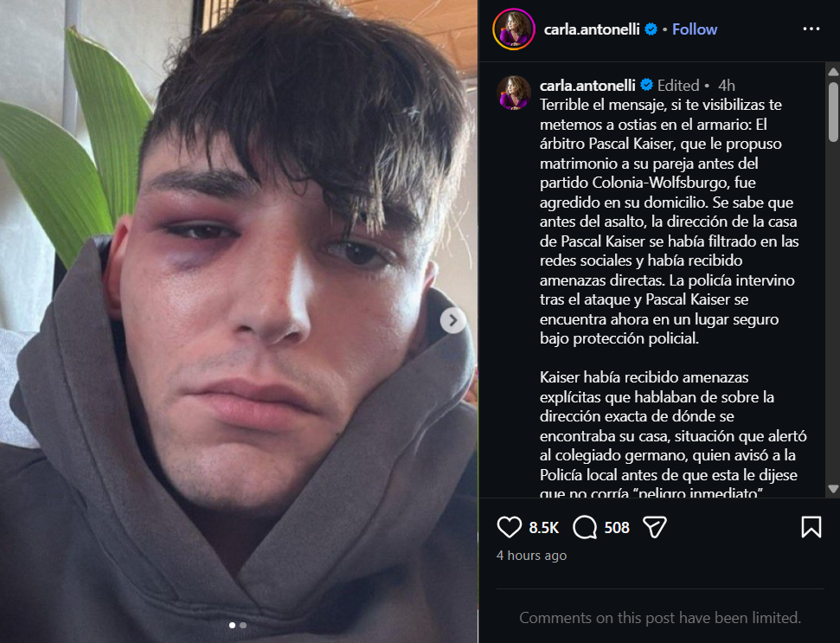
Task: Open comments via speech bubble icon
Action: pyautogui.click(x=585, y=527)
